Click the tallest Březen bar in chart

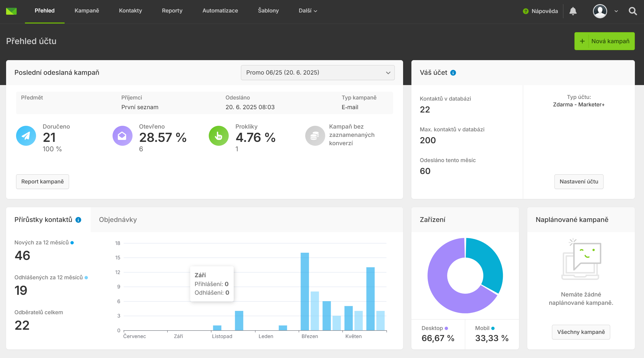tap(304, 291)
